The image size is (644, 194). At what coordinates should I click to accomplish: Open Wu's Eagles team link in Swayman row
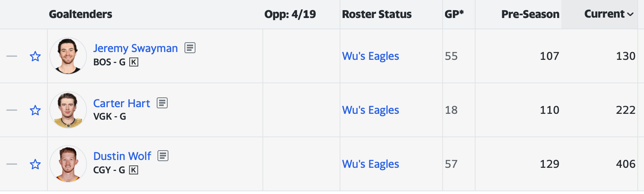pos(370,56)
